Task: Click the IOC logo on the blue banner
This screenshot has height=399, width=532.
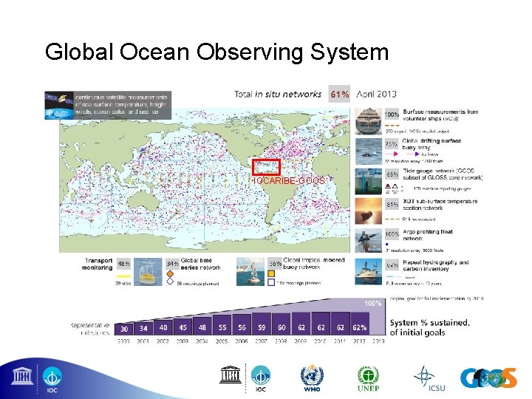Action: pos(52,380)
